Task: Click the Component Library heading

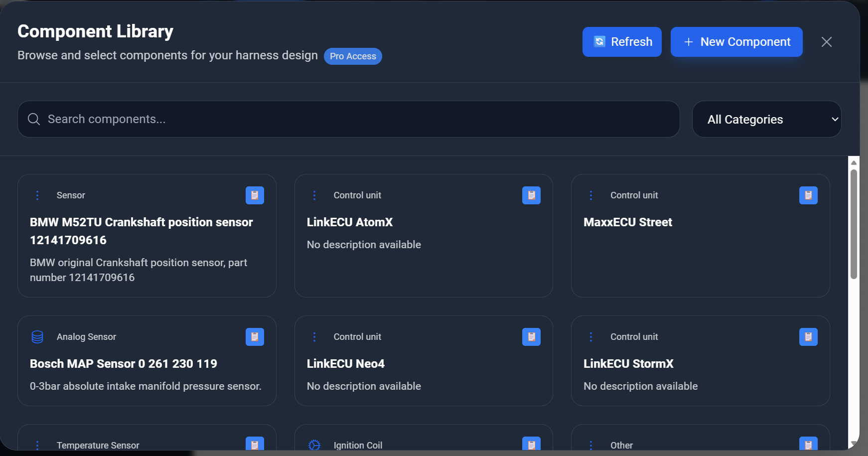Action: click(96, 31)
